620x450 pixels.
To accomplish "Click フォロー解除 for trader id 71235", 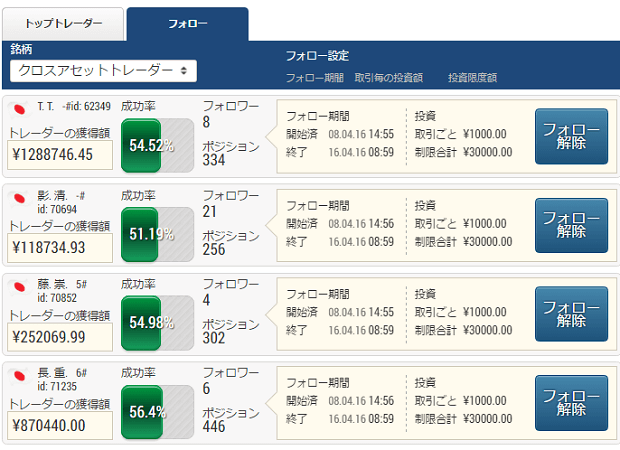I will pyautogui.click(x=571, y=403).
